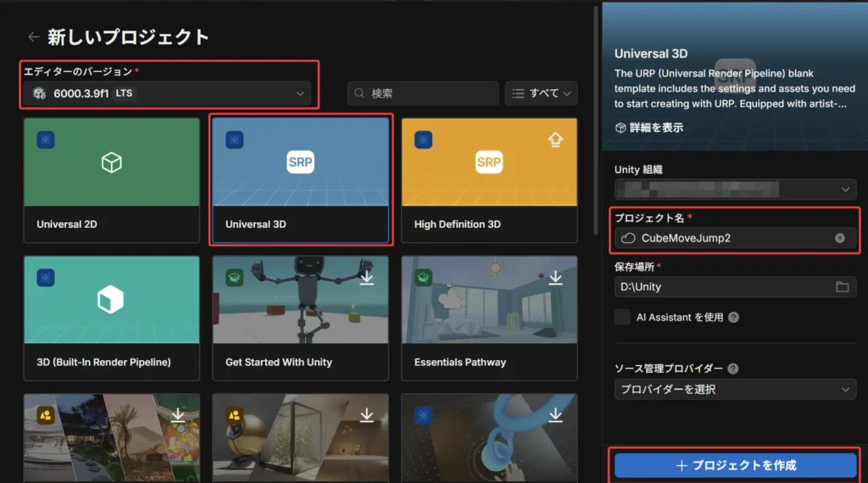Select the Universal 3D template card
The image size is (868, 483).
click(301, 180)
